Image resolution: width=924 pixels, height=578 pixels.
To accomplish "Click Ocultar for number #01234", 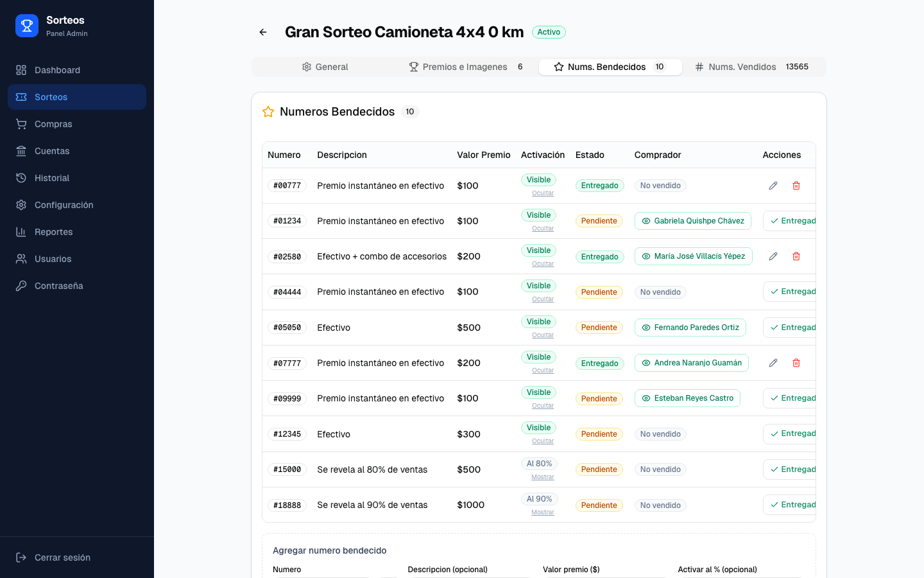I will tap(543, 229).
